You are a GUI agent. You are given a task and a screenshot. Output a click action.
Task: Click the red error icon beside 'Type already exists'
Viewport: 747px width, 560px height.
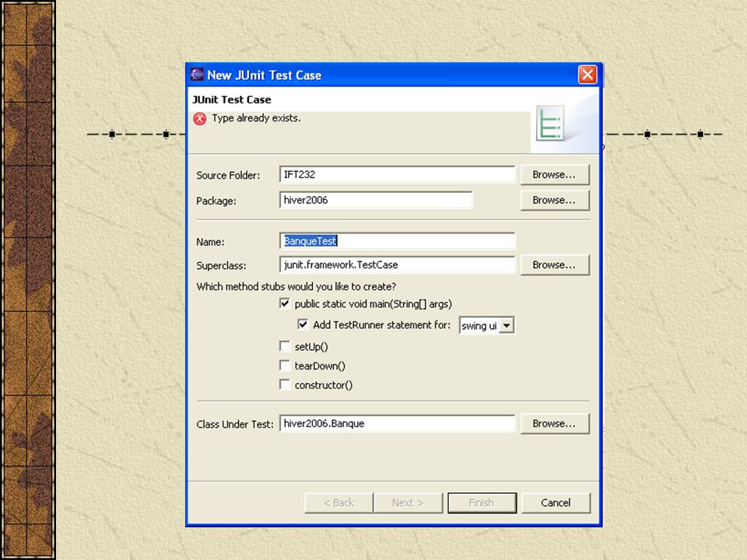200,118
